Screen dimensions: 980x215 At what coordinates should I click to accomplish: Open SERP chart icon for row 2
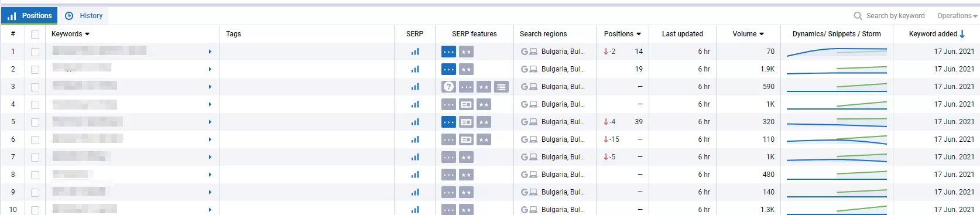[x=415, y=69]
